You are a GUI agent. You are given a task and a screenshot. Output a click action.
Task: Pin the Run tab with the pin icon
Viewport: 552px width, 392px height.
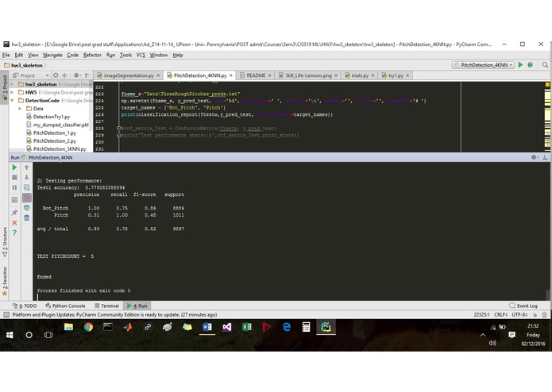tap(14, 213)
